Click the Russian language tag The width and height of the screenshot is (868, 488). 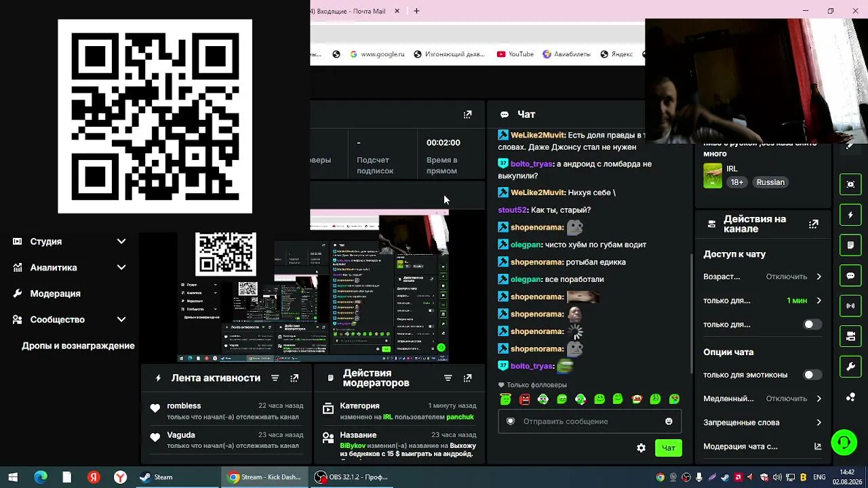click(x=770, y=182)
